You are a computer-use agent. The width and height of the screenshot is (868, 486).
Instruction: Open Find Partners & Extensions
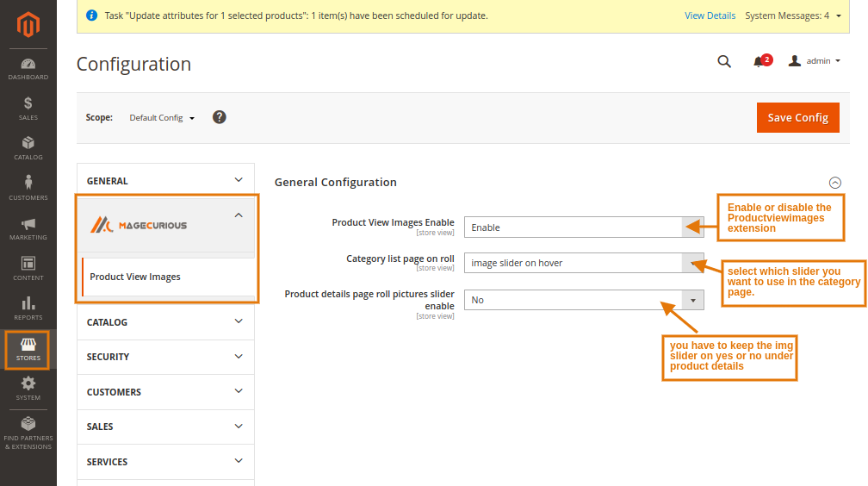[x=28, y=433]
